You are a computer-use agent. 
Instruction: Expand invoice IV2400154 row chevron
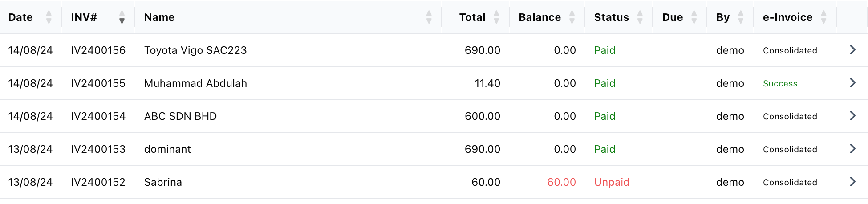tap(853, 116)
